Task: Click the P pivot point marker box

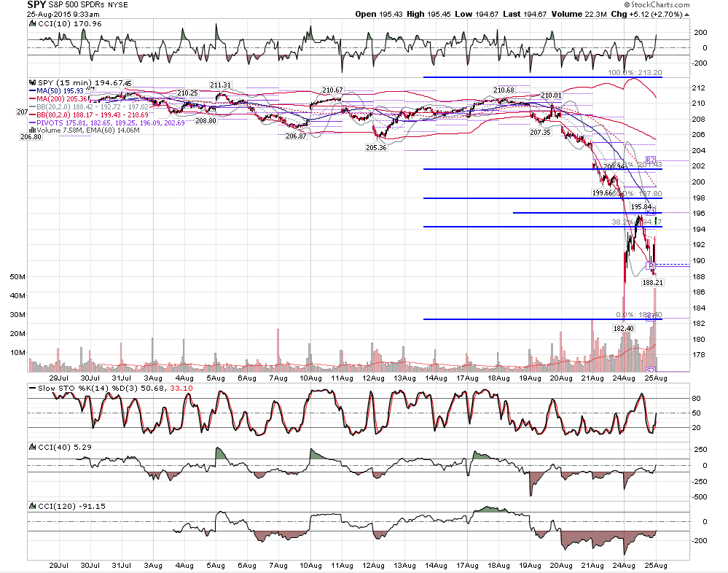Action: coord(651,265)
